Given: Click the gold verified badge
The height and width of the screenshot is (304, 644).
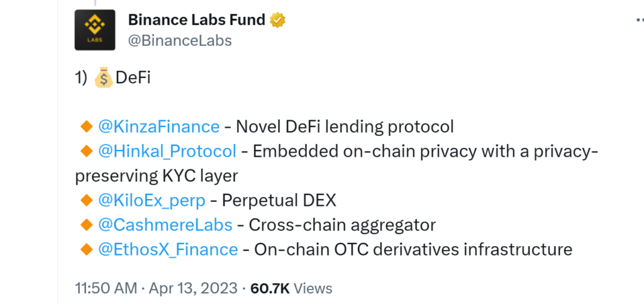Looking at the screenshot, I should 277,20.
